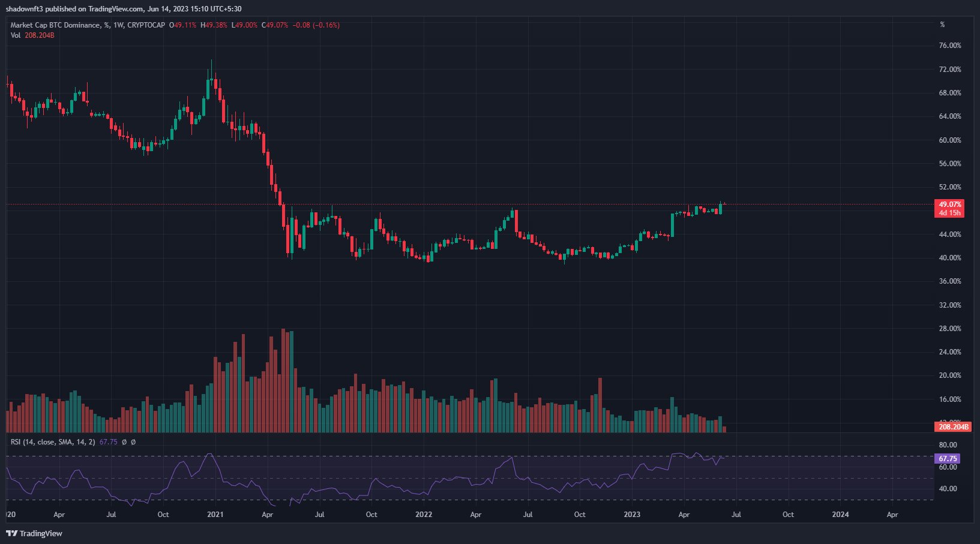Click the 44.00% price axis label
The width and height of the screenshot is (980, 544).
[x=950, y=235]
